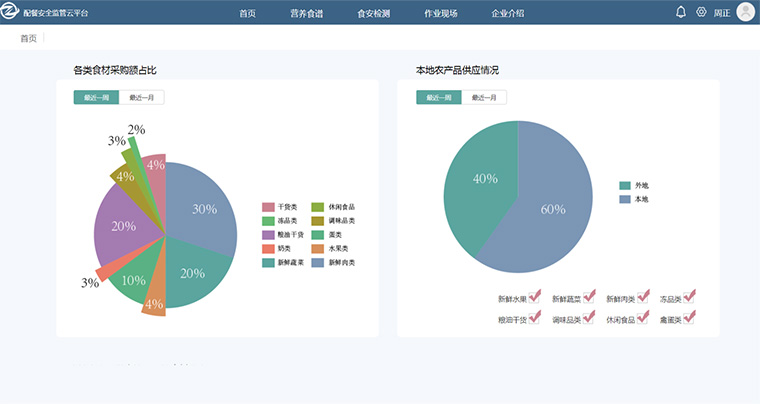Uncheck the 冻品类 checkbox

pyautogui.click(x=689, y=297)
